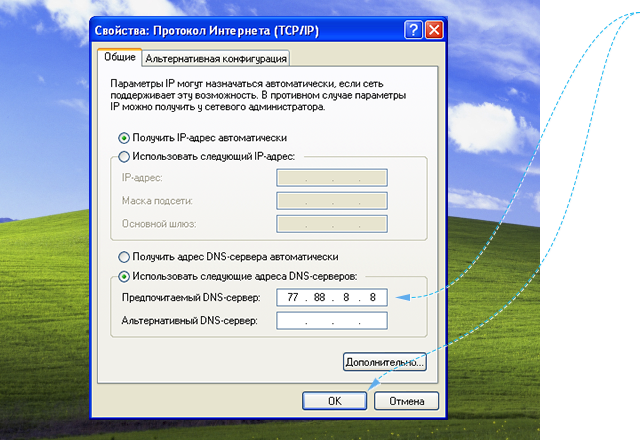
Task: Click the Маска подсети label
Action: 157,201
